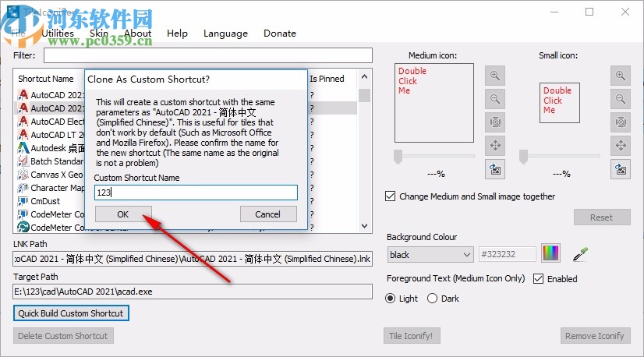Click the Medium icon zoom slider handle
This screenshot has width=644, height=357.
[398, 157]
